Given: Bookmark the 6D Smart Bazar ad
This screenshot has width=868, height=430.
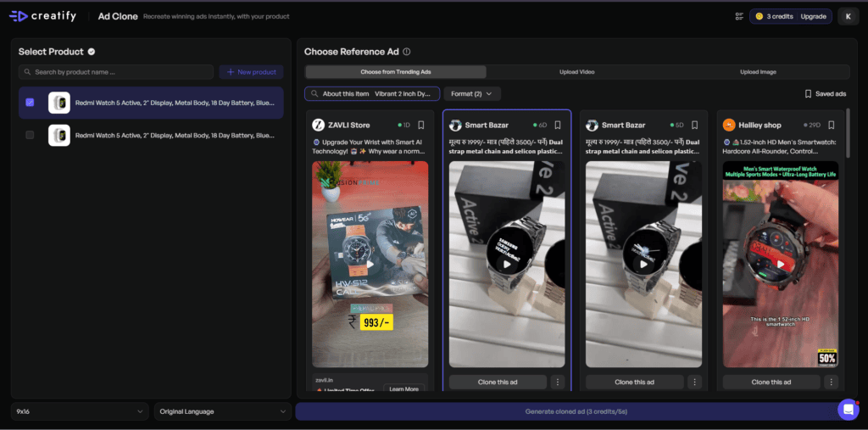Looking at the screenshot, I should (558, 125).
